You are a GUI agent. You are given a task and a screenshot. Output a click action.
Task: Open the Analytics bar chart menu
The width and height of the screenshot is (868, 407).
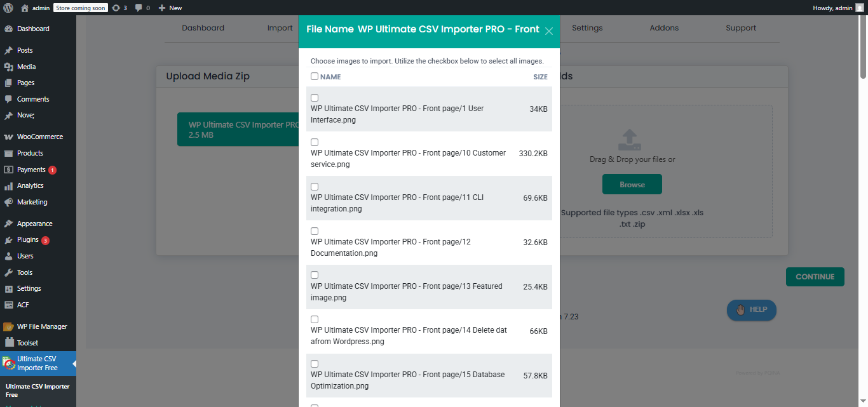pos(30,186)
